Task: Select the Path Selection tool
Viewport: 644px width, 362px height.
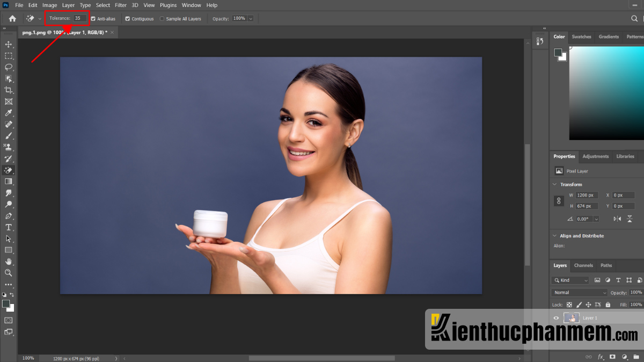Action: pos(9,238)
